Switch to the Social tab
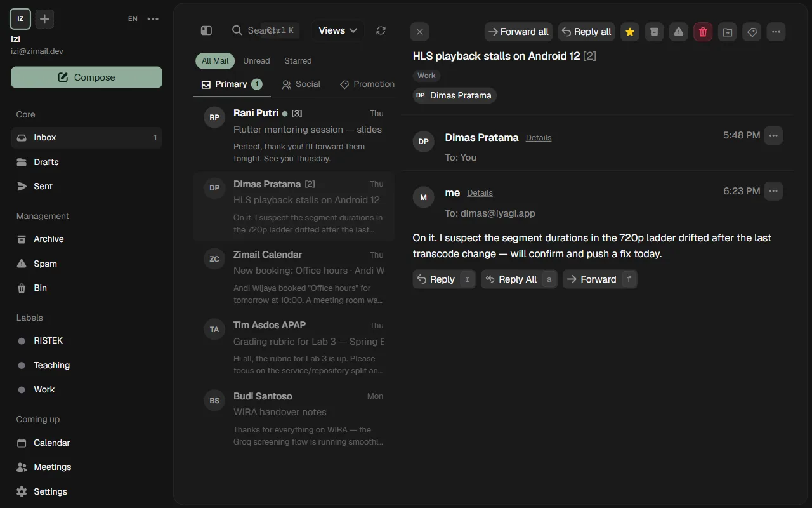This screenshot has width=812, height=508. click(301, 84)
